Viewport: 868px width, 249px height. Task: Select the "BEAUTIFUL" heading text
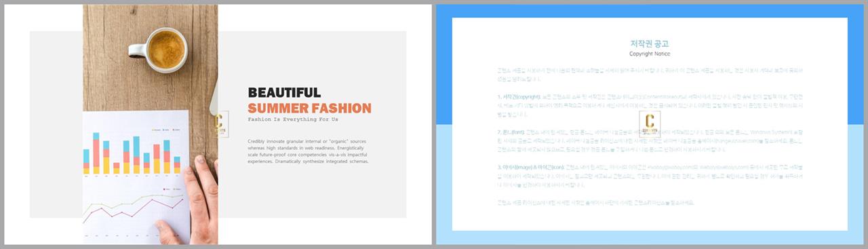[x=284, y=93]
